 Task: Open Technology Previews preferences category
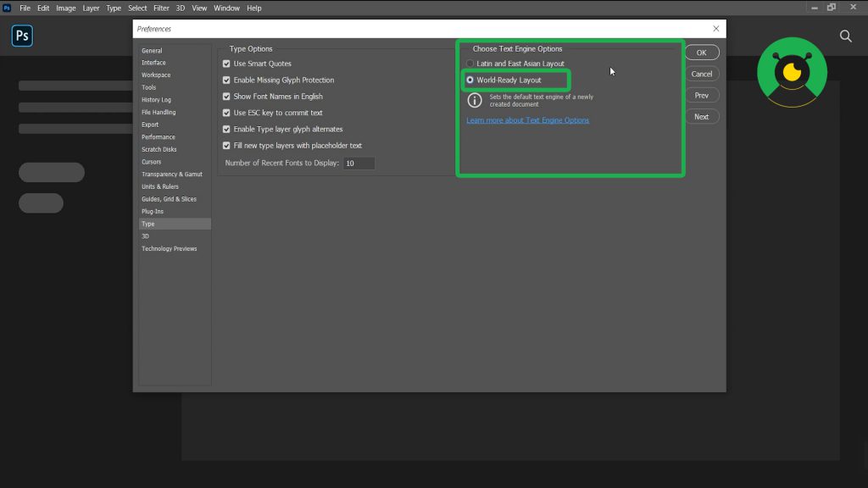click(x=169, y=248)
